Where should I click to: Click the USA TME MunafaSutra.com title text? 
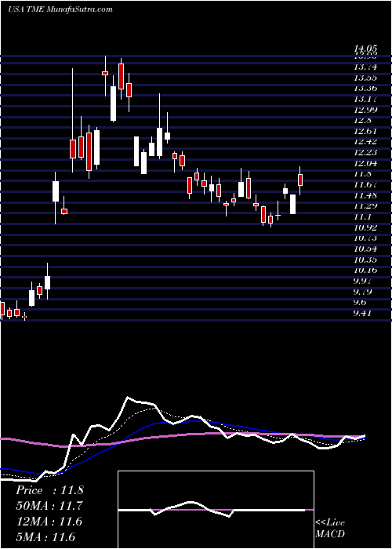[x=60, y=9]
